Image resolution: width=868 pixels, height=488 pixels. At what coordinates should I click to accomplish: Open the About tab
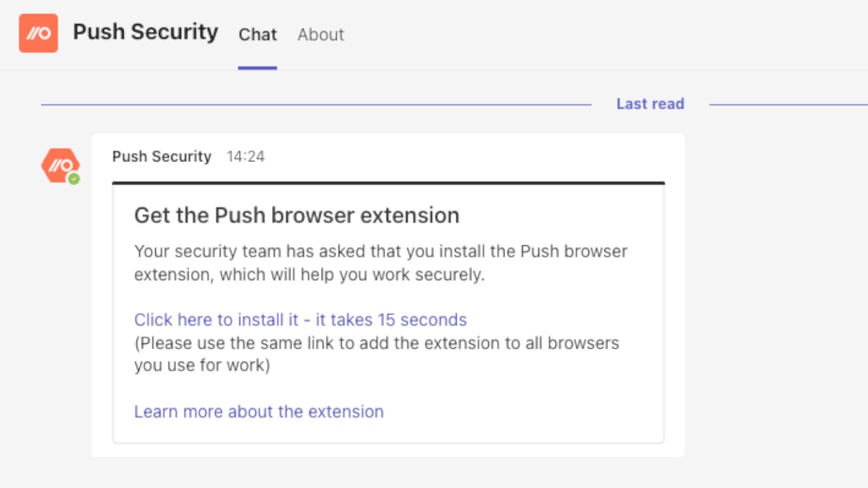tap(320, 34)
